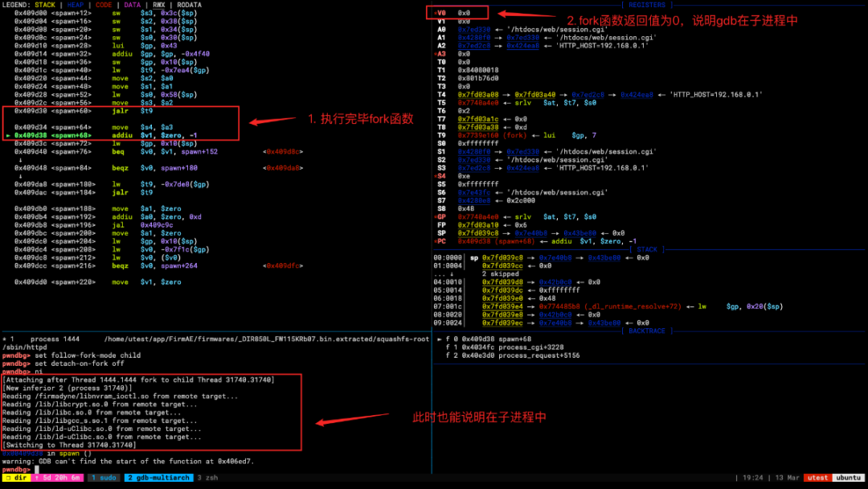Select the DATA legend label
Screen dimensions: 868x489
click(132, 5)
